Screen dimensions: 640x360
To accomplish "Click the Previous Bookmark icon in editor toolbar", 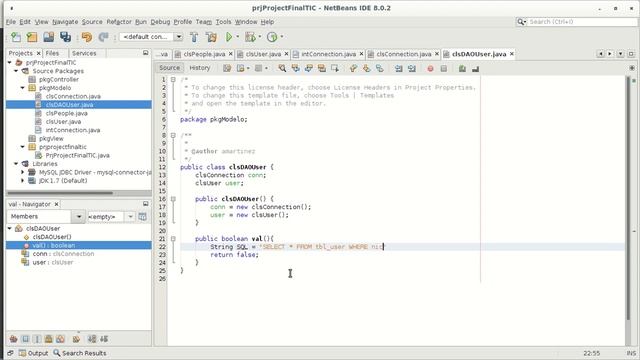I will (353, 68).
